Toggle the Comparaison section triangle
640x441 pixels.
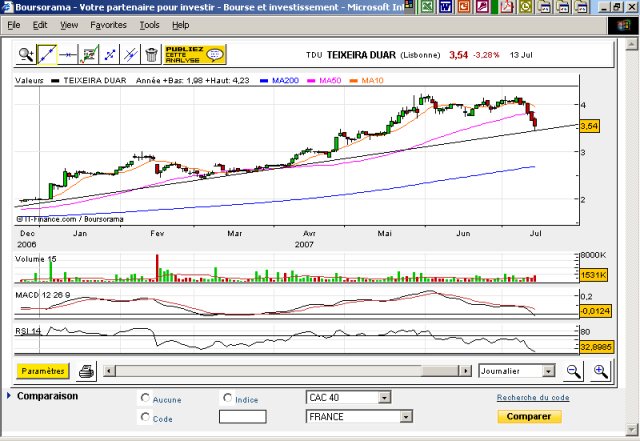tap(9, 396)
